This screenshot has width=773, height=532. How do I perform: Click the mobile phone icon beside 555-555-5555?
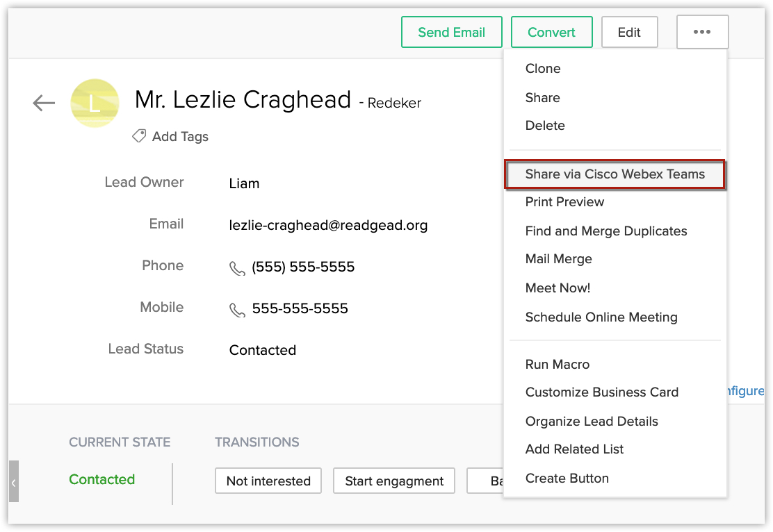[x=237, y=310]
